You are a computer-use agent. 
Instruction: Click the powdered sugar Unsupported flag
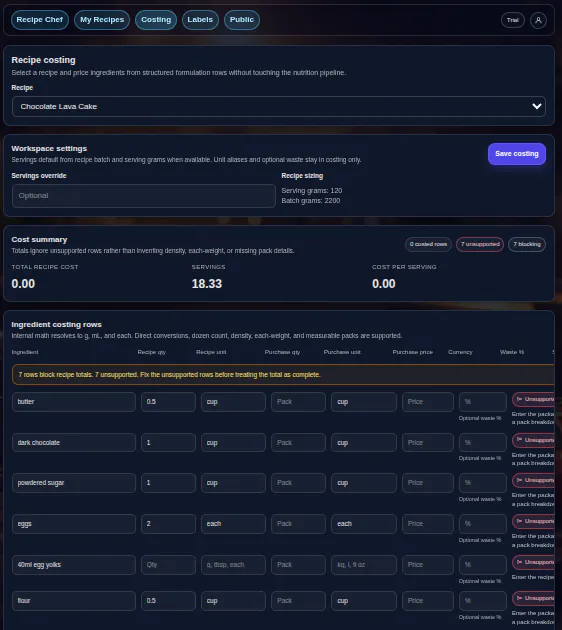(534, 481)
